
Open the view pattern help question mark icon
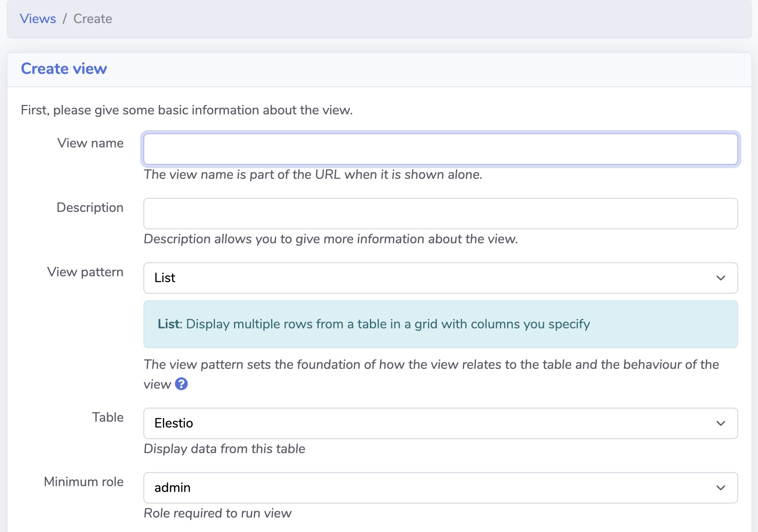(x=181, y=384)
